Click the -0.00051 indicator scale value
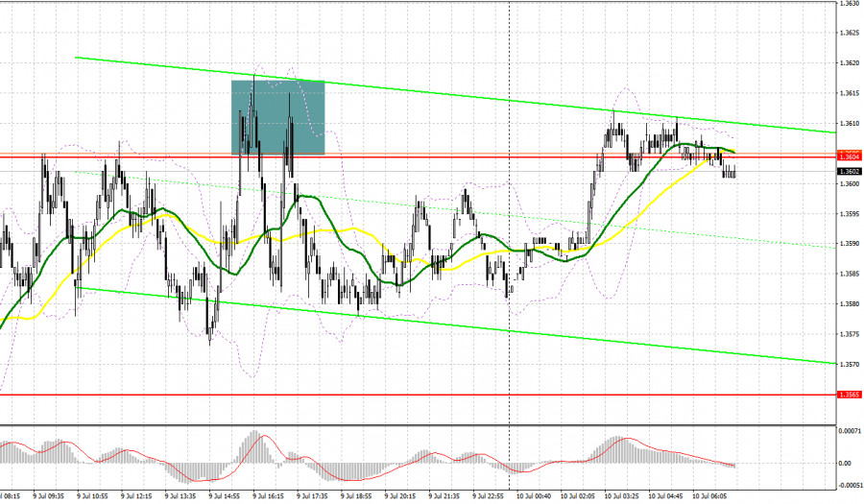This screenshot has height=504, width=864. (x=850, y=485)
